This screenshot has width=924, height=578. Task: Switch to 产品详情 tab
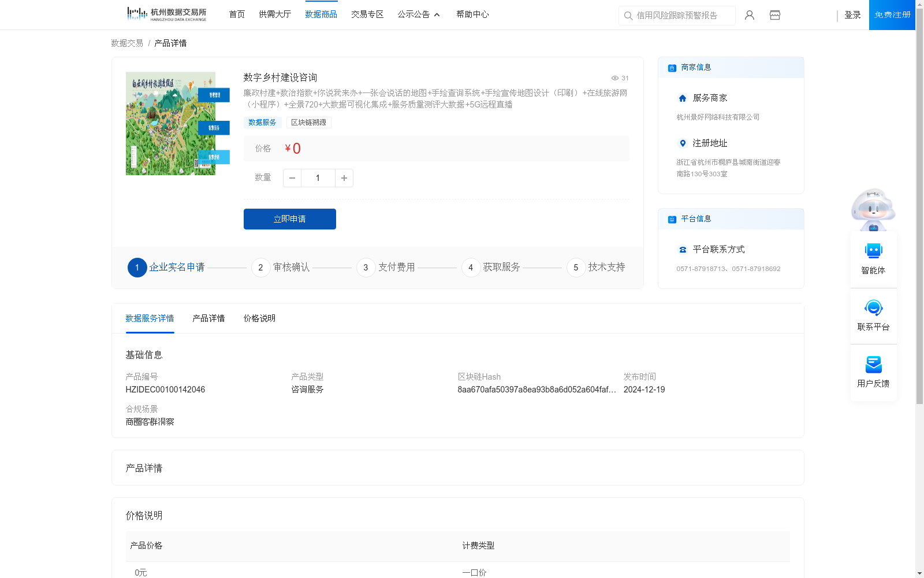click(208, 318)
